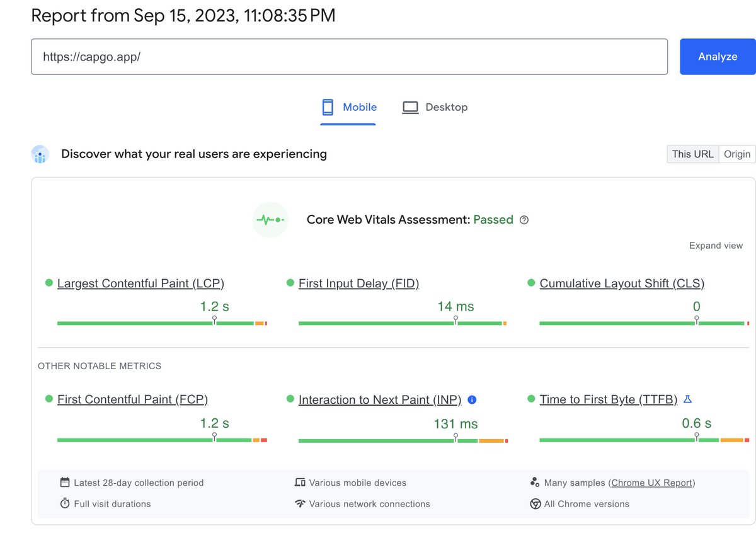
Task: Click the LCP distribution bar marker
Action: (x=214, y=321)
